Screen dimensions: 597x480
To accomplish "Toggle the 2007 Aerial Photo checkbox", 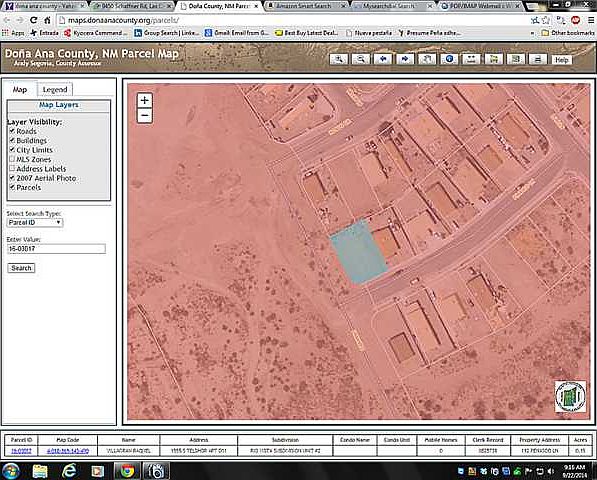I will [x=12, y=178].
